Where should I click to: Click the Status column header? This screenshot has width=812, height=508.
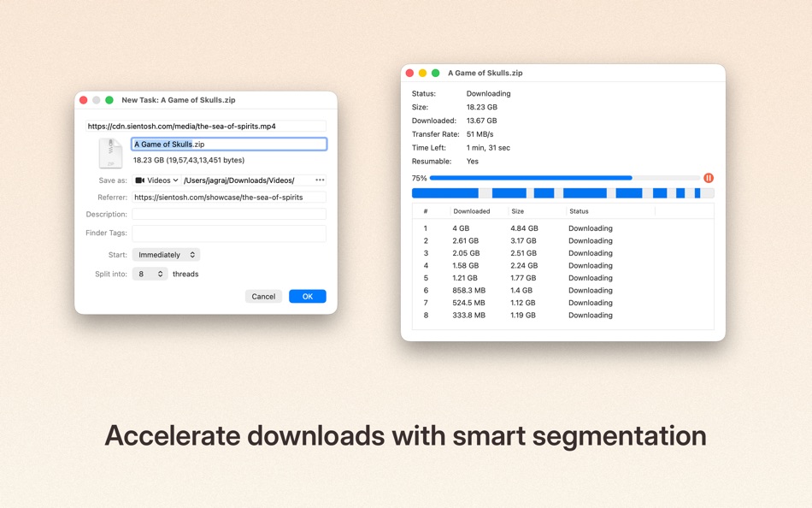pyautogui.click(x=579, y=211)
